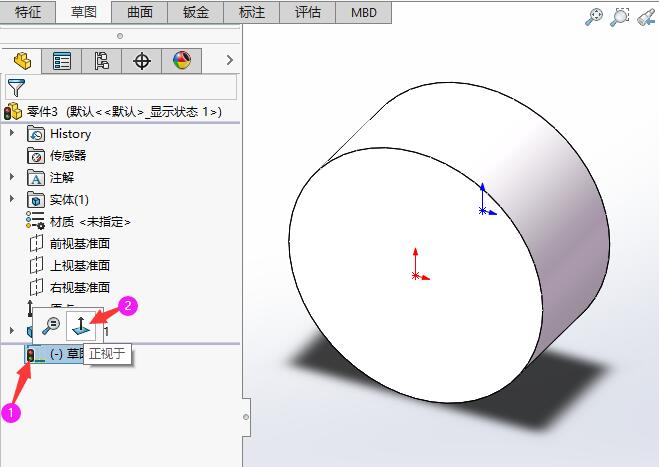Click the tree filter funnel icon
This screenshot has width=659, height=467.
16,87
